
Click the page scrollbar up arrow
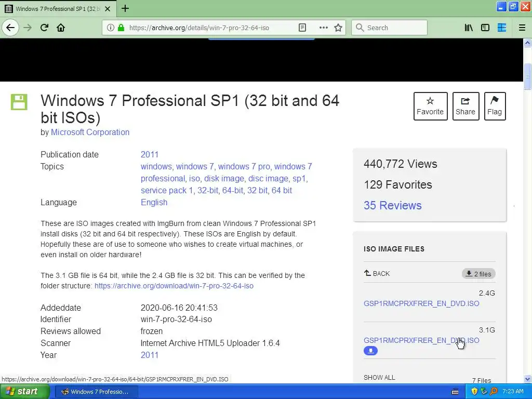tap(528, 43)
